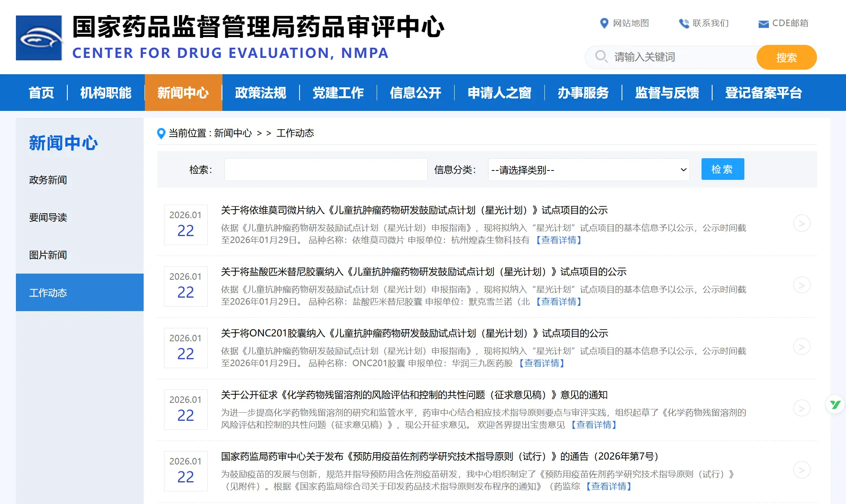Click the green floating widget icon on the right edge
The image size is (846, 504).
pos(834,404)
